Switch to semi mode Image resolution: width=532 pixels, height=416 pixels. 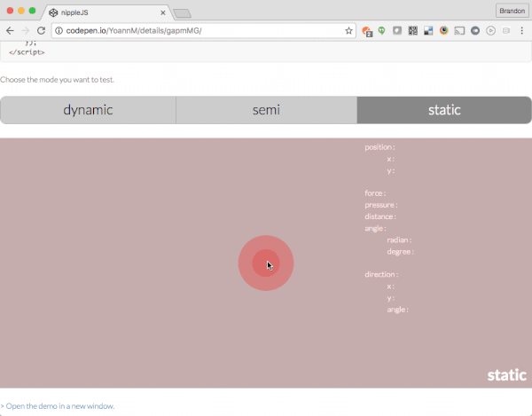click(x=266, y=110)
